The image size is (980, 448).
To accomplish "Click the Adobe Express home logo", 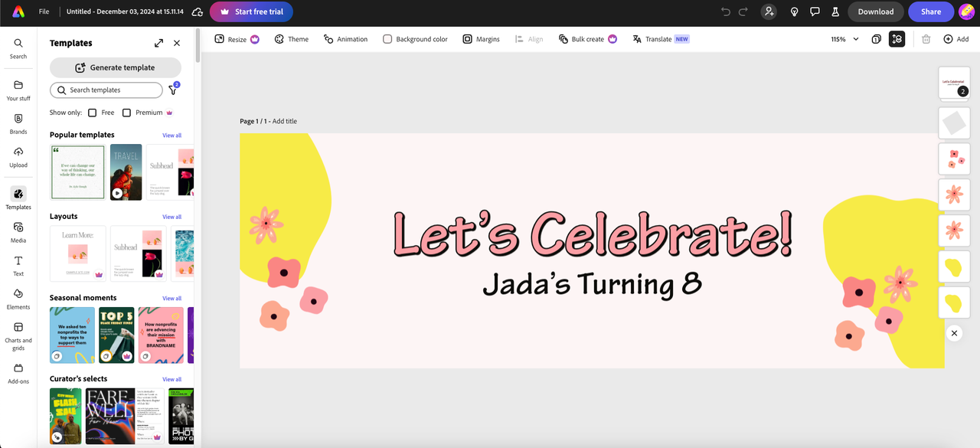I will (18, 11).
